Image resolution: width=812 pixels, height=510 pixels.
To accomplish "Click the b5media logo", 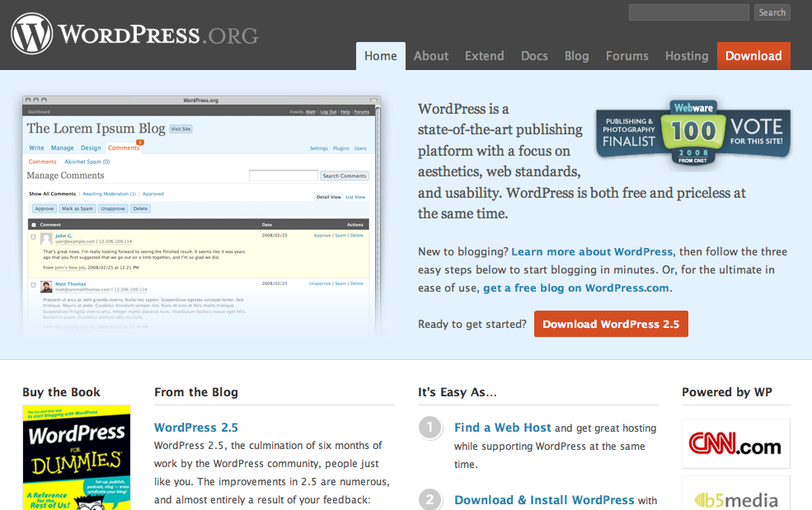I will (735, 498).
